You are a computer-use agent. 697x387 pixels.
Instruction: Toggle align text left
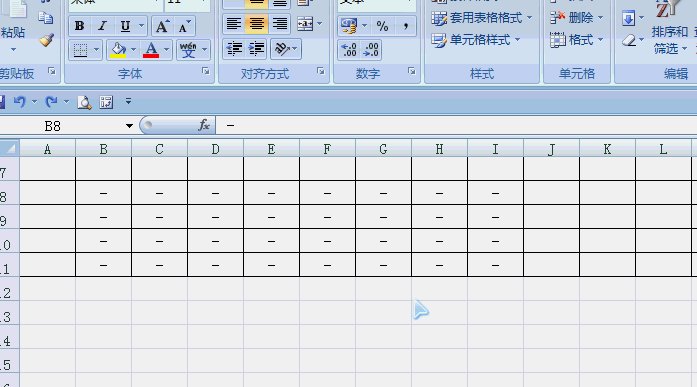coord(234,24)
